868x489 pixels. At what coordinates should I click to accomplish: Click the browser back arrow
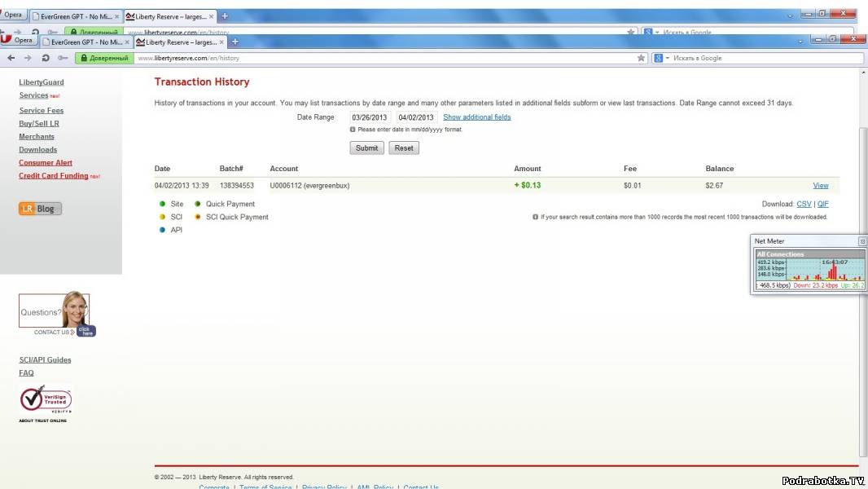(x=11, y=58)
